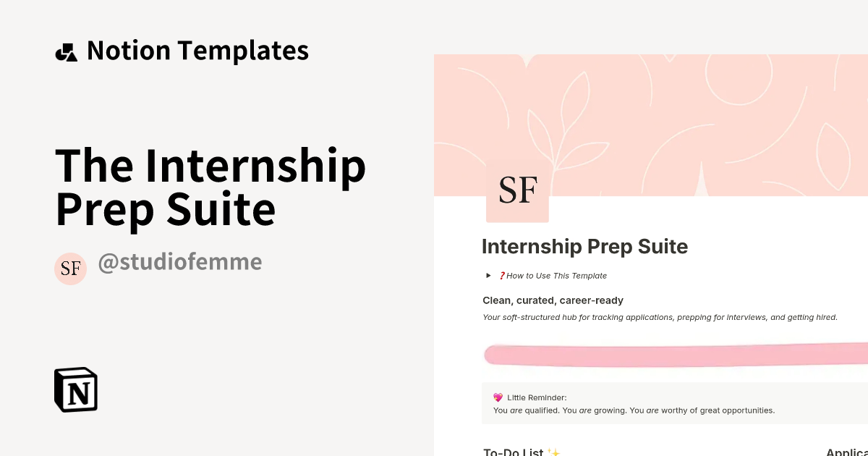Viewport: 868px width, 456px height.
Task: Click the Notion Templates header text
Action: click(197, 50)
